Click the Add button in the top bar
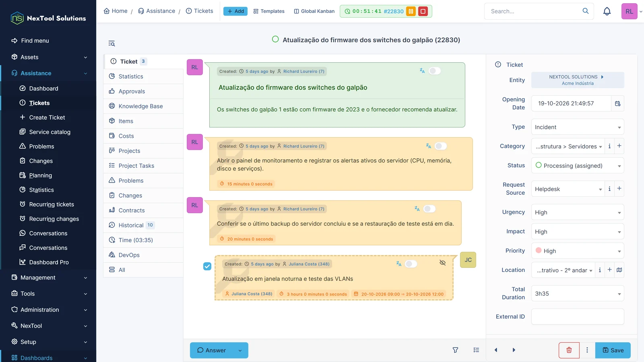Viewport: 644px width, 362px height. (x=235, y=11)
